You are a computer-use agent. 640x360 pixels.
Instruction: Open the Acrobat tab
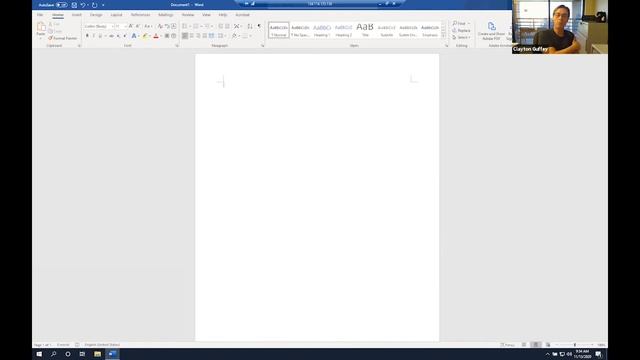coord(242,15)
